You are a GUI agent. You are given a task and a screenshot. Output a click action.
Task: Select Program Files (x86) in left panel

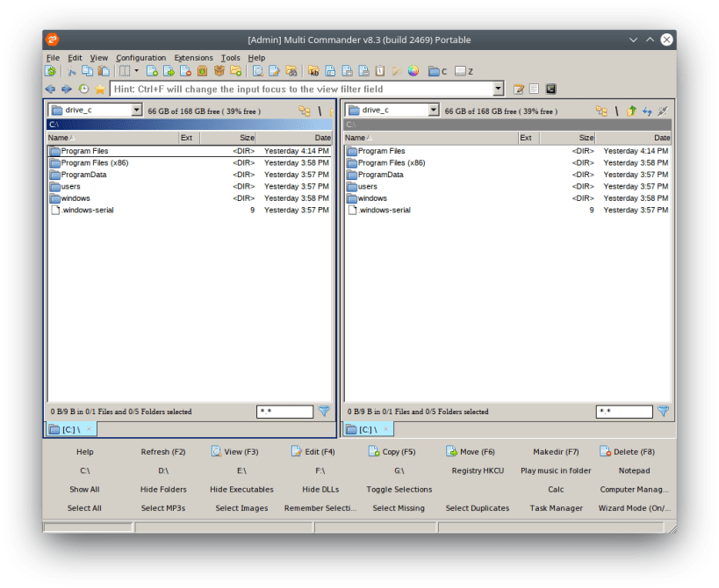[x=190, y=162]
